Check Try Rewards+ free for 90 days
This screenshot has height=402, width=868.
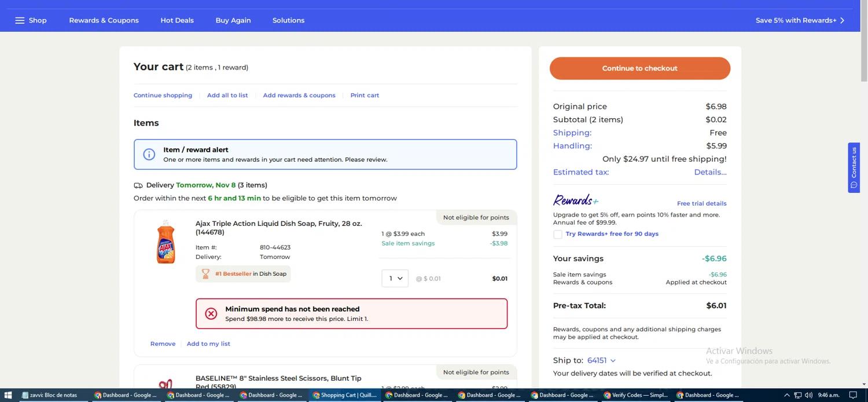click(x=558, y=235)
